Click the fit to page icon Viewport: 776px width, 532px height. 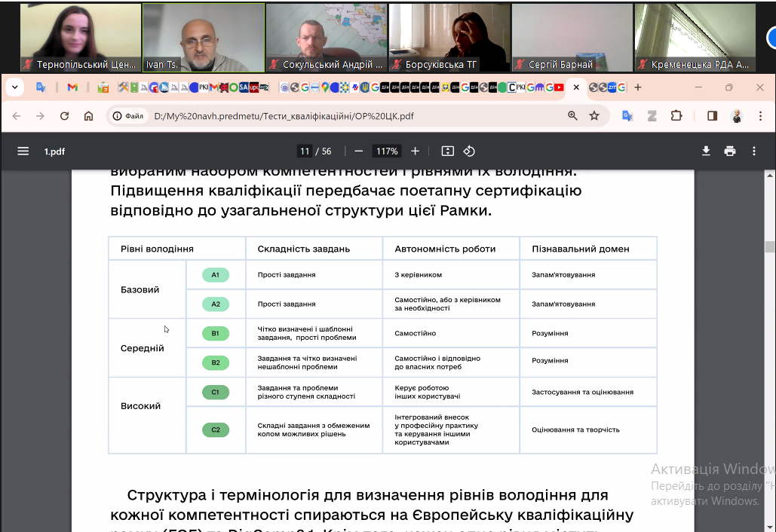447,151
